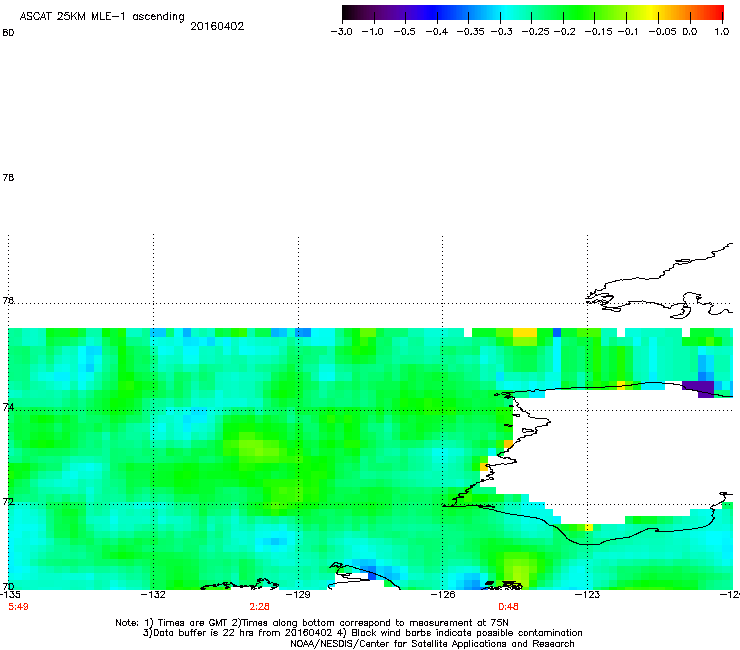740x650 pixels.
Task: Select the "NOAA/NESDIS/Center for Satellite Applications" credit line
Action: point(432,644)
